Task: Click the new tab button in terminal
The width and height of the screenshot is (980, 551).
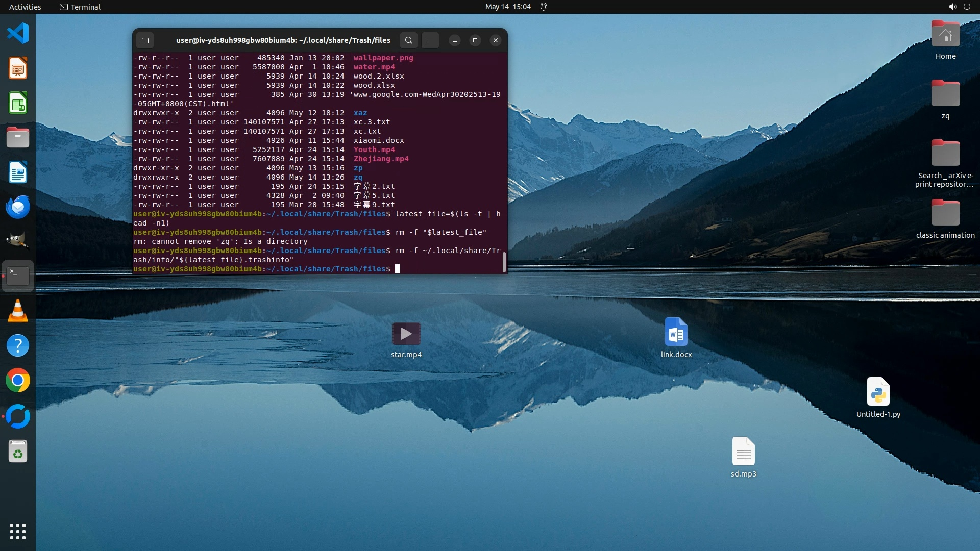Action: coord(145,40)
